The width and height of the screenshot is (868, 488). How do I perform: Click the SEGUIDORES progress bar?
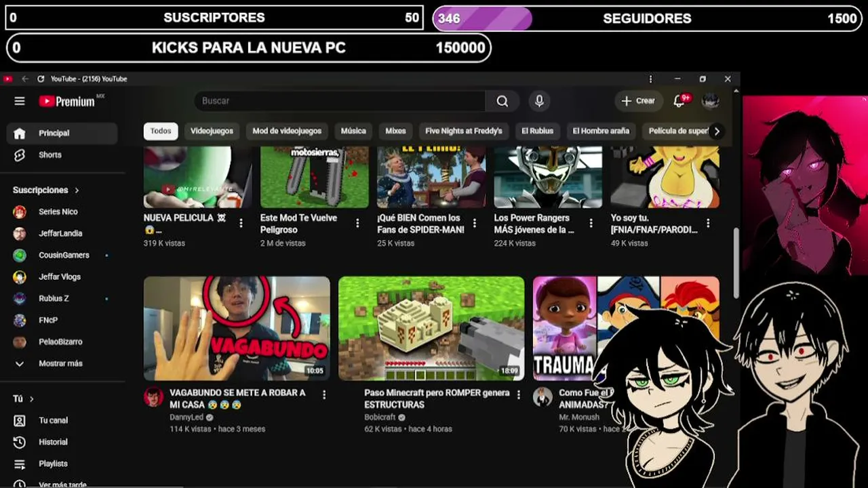click(x=648, y=18)
